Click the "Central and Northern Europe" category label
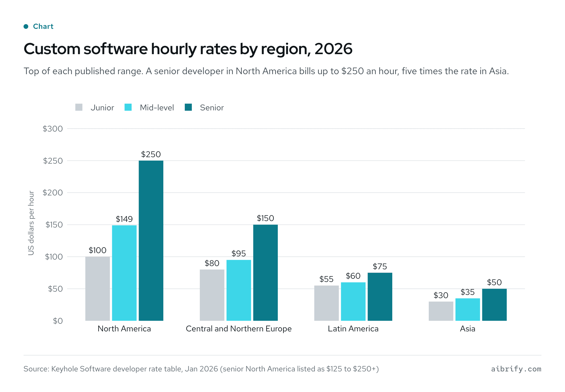The image size is (565, 392). 239,329
